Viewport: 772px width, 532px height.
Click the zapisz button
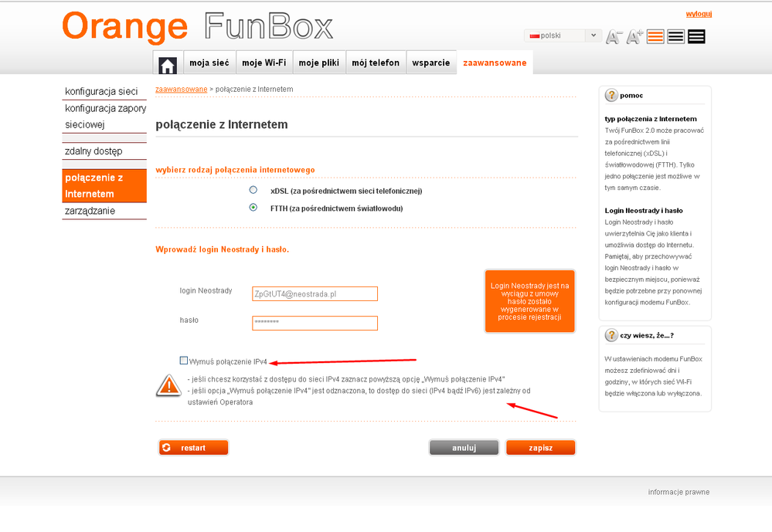click(x=541, y=447)
